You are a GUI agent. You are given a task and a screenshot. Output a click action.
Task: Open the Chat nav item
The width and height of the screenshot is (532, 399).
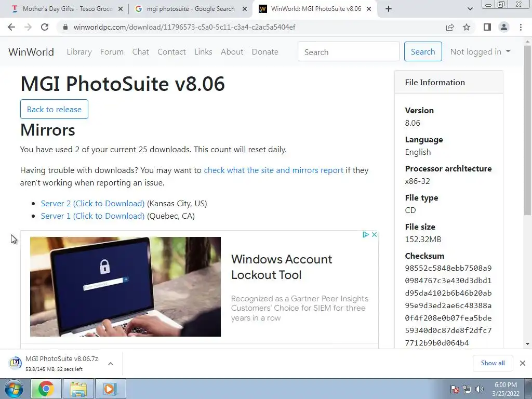pos(140,52)
